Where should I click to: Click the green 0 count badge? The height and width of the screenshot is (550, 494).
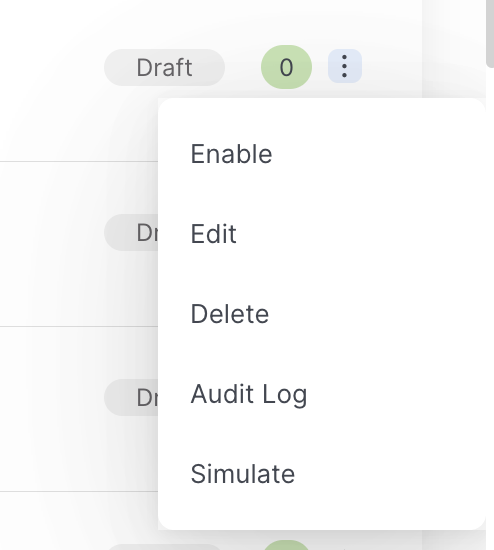[286, 67]
